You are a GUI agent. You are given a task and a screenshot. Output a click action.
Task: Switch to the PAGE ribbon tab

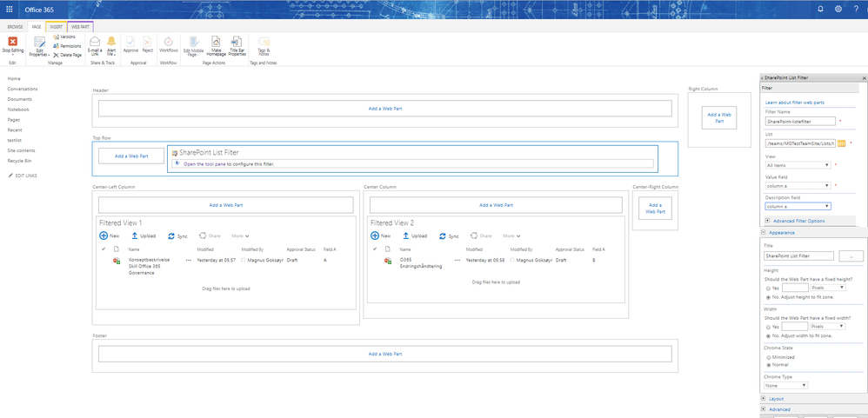(x=37, y=27)
